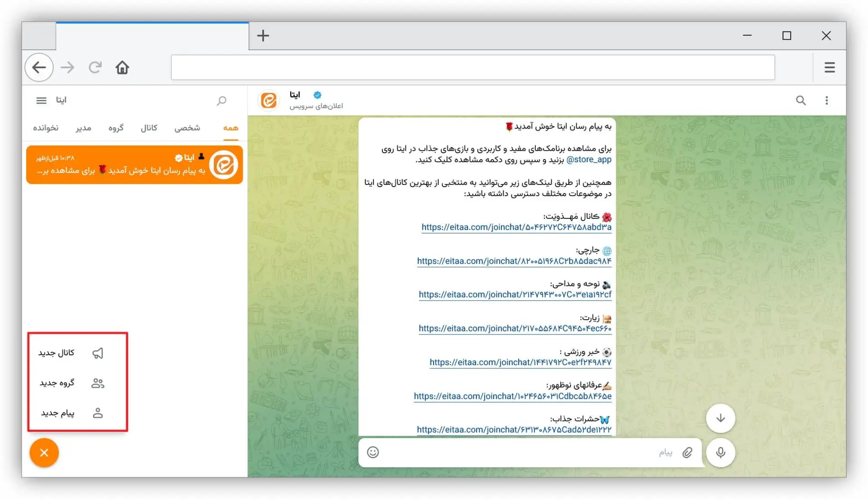Click the پیام message input field
The height and width of the screenshot is (499, 868).
pos(529,452)
